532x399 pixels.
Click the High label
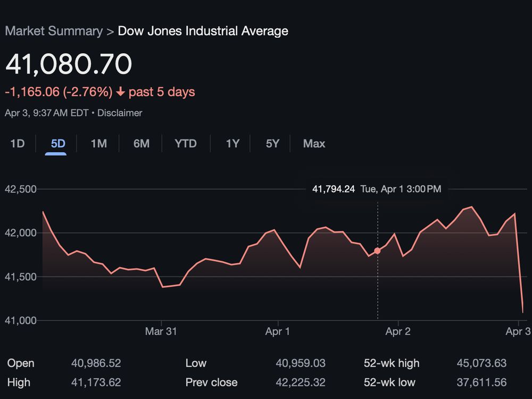click(x=19, y=383)
